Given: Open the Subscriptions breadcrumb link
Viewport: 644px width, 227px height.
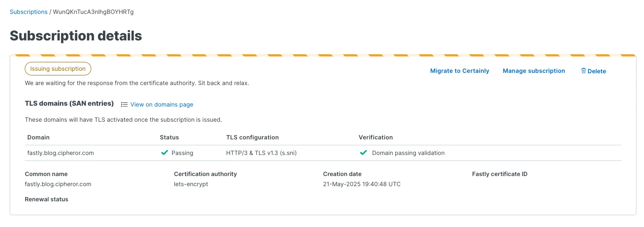Looking at the screenshot, I should (x=29, y=12).
